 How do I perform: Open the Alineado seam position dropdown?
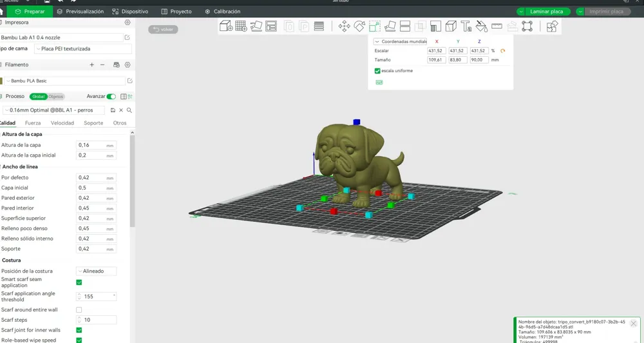pyautogui.click(x=96, y=271)
